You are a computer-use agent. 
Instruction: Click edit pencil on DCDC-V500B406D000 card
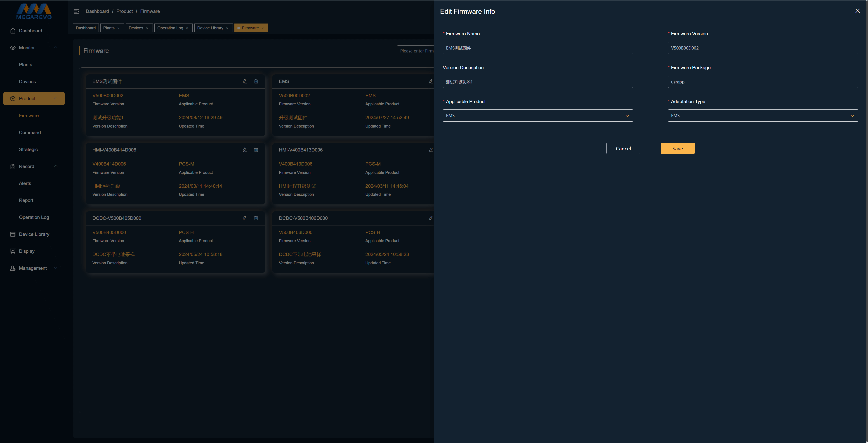click(x=431, y=218)
